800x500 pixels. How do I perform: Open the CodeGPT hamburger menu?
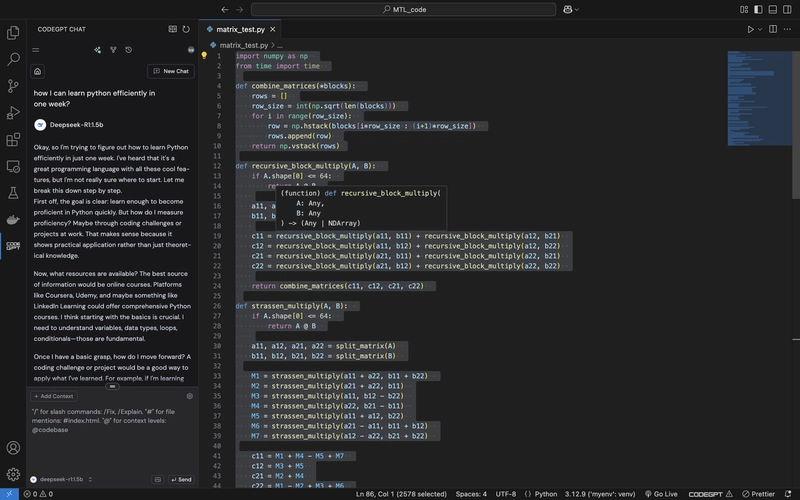coord(36,50)
